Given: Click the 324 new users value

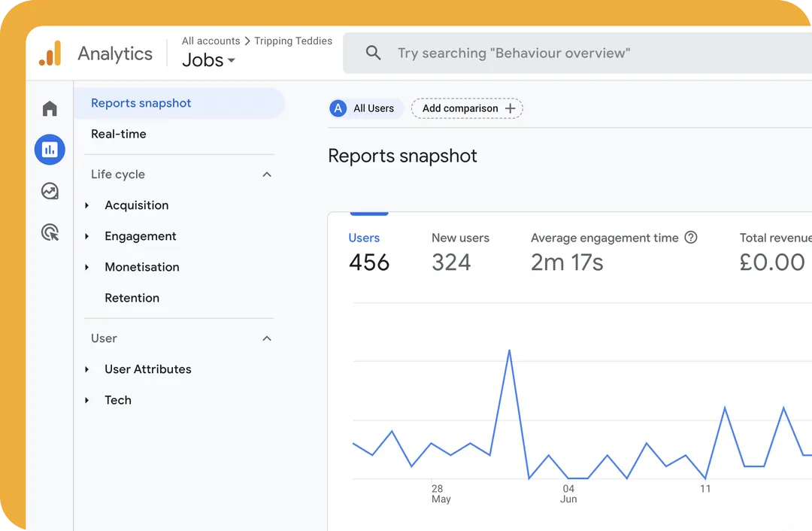Looking at the screenshot, I should [x=451, y=262].
